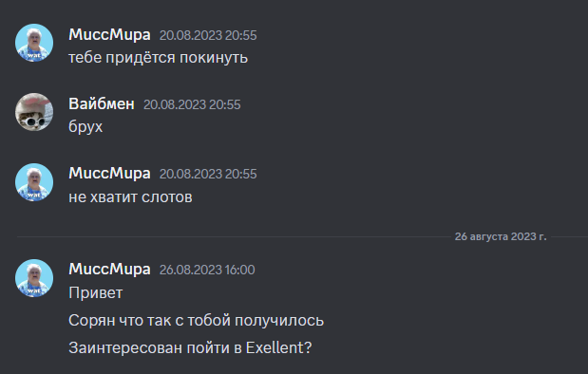Image resolution: width=588 pixels, height=374 pixels.
Task: Select the message "тебе придётся покинуть"
Action: click(x=159, y=58)
